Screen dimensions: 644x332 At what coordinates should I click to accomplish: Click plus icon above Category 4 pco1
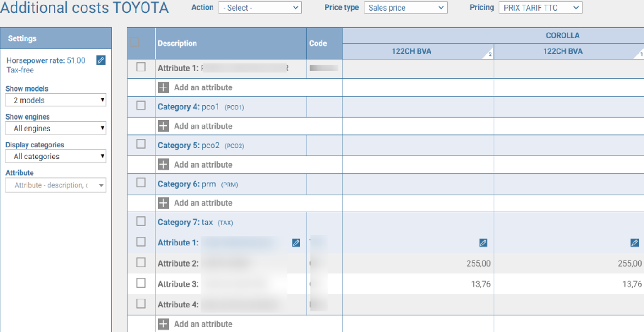tap(164, 87)
